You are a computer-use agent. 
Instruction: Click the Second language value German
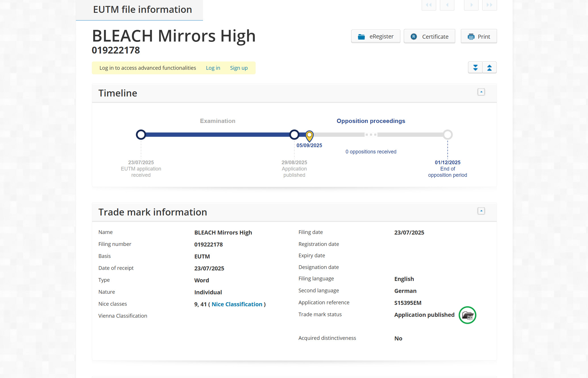[x=405, y=291]
